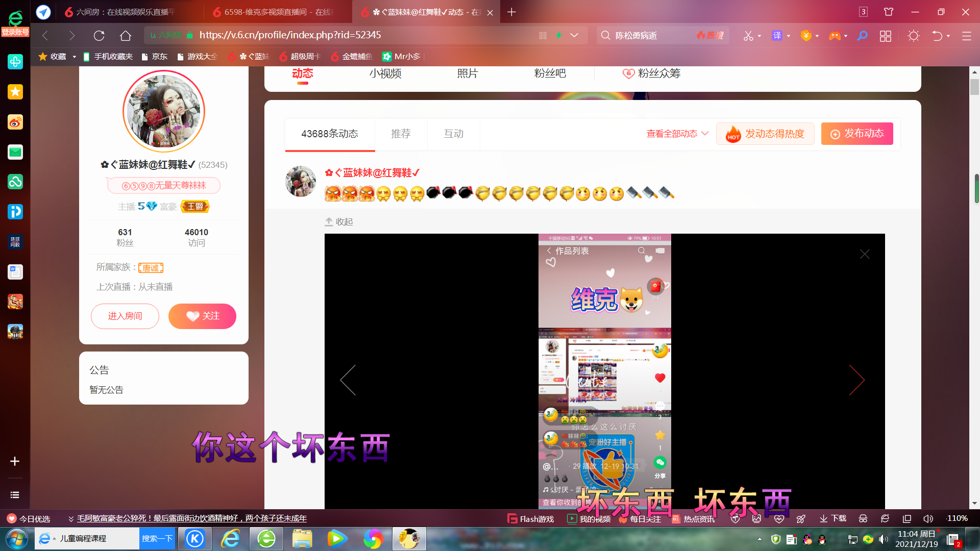Click the back navigation arrow
980x551 pixels.
click(45, 36)
